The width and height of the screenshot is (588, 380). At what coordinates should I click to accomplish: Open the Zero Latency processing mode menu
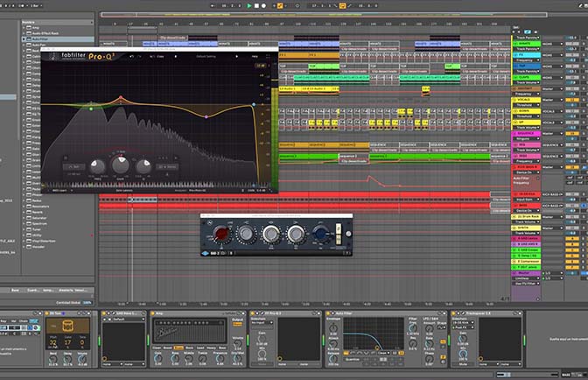[x=124, y=191]
